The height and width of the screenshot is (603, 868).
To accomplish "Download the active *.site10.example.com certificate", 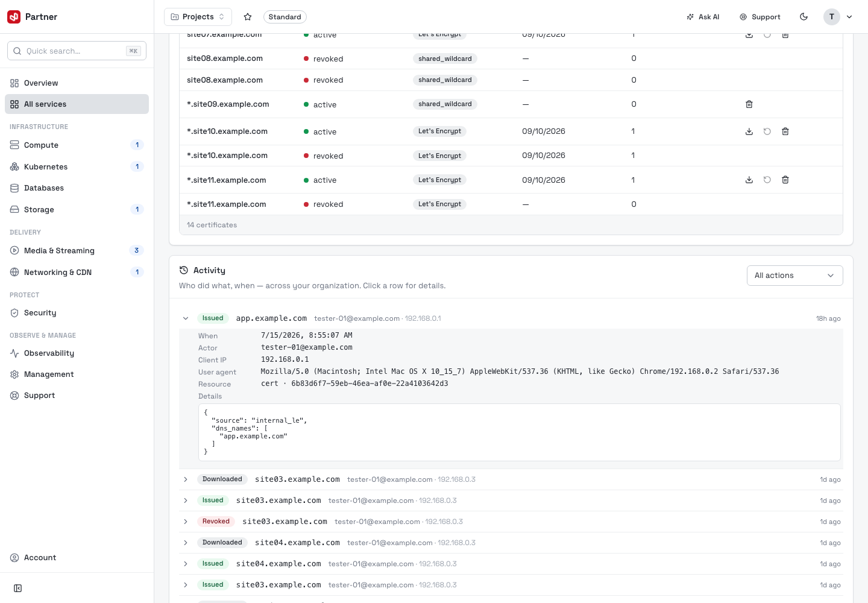I will coord(749,131).
